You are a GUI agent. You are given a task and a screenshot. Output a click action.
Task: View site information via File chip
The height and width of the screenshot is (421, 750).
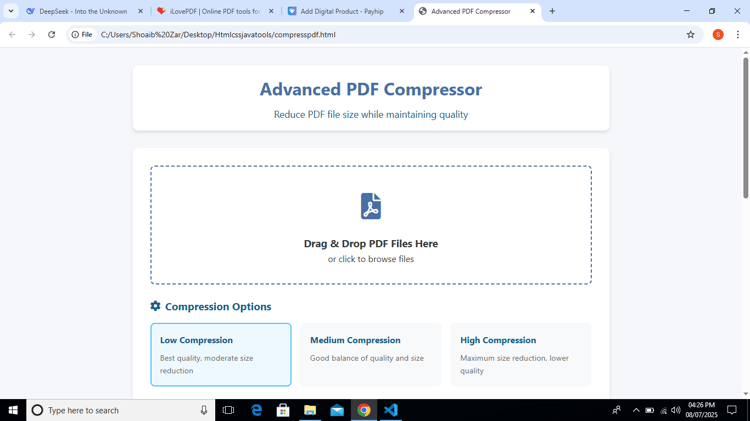(82, 34)
